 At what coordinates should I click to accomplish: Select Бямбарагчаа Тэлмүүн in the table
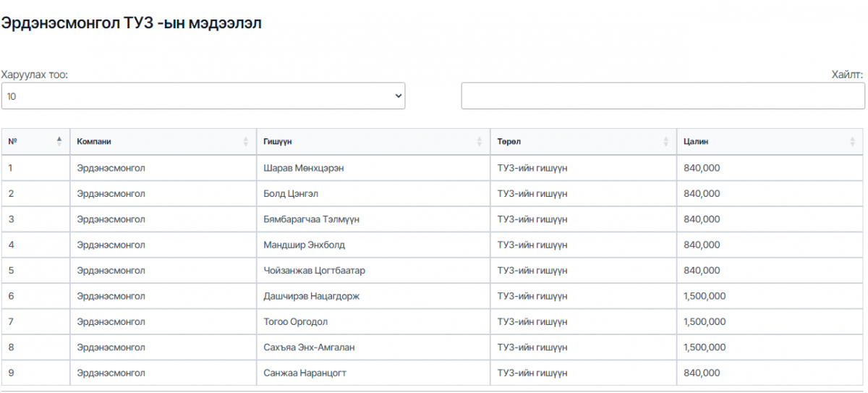(312, 219)
